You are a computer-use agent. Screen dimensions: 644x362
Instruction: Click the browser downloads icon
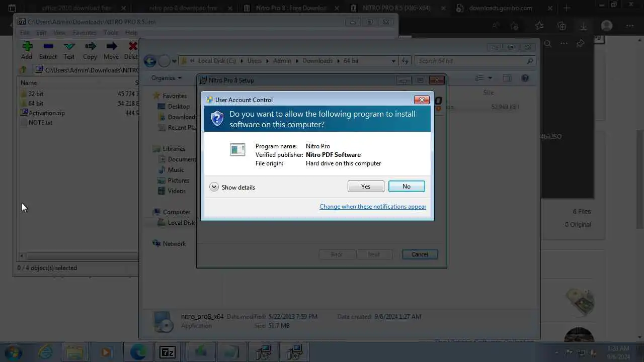[x=584, y=26]
